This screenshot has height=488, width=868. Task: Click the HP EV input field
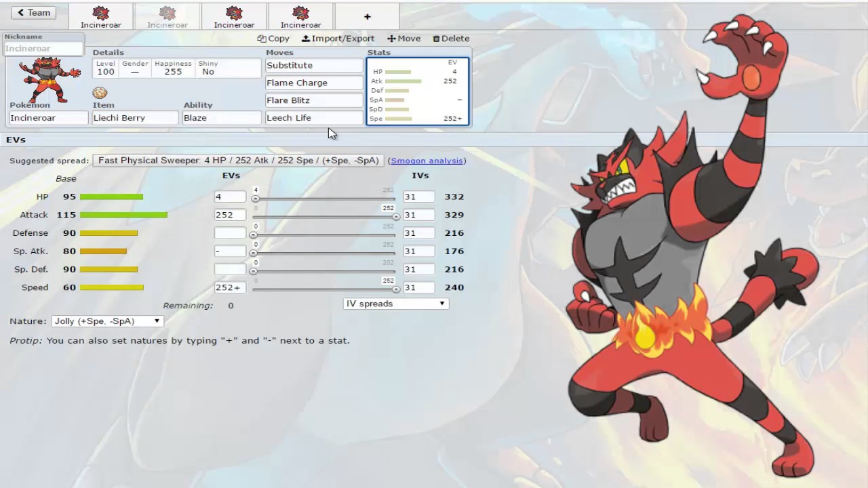point(230,197)
